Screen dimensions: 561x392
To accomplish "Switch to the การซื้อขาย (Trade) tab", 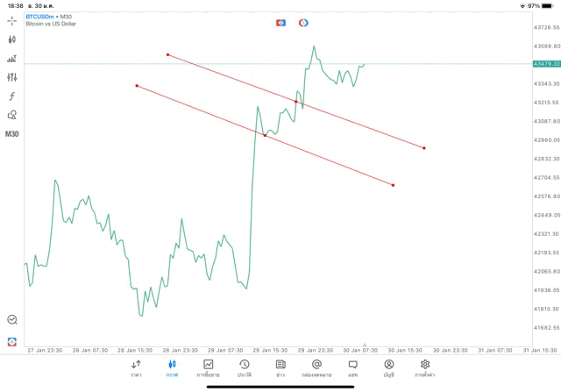I will pyautogui.click(x=209, y=367).
